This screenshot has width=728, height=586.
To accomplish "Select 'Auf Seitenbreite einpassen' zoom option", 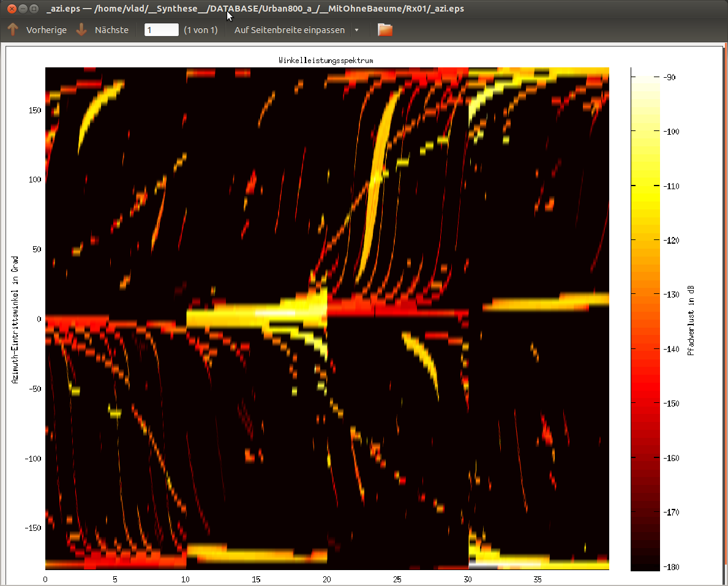I will (x=289, y=30).
